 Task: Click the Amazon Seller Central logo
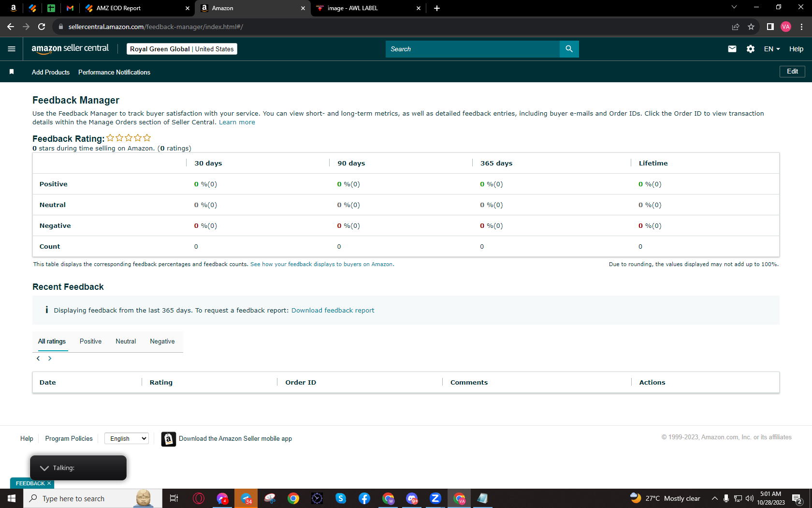70,49
